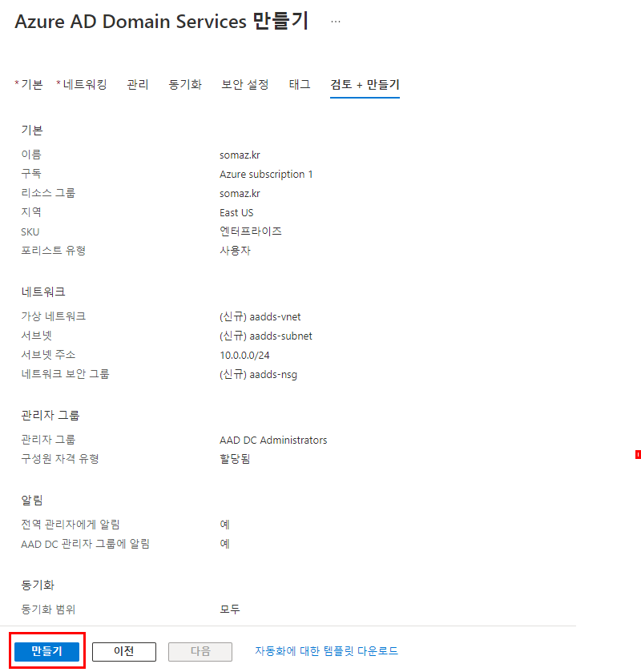This screenshot has width=641, height=672.
Task: Click the 구독 value Azure subscription 1
Action: [266, 174]
